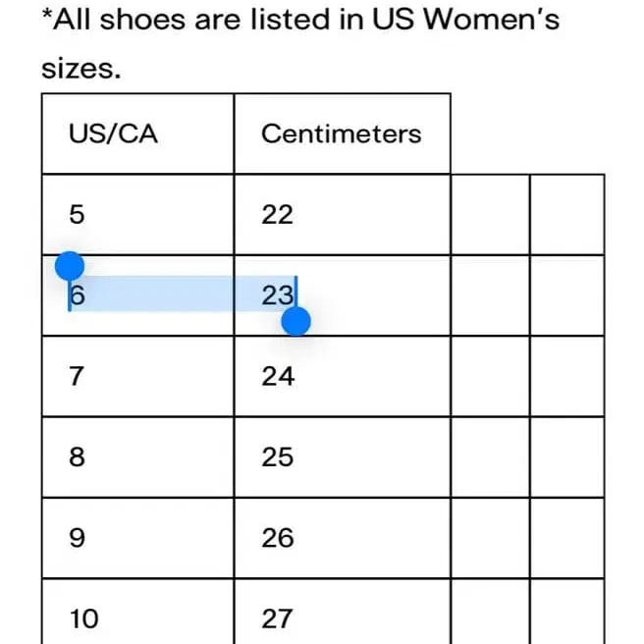Select the US size 7 cell
644x644 pixels.
coord(137,376)
